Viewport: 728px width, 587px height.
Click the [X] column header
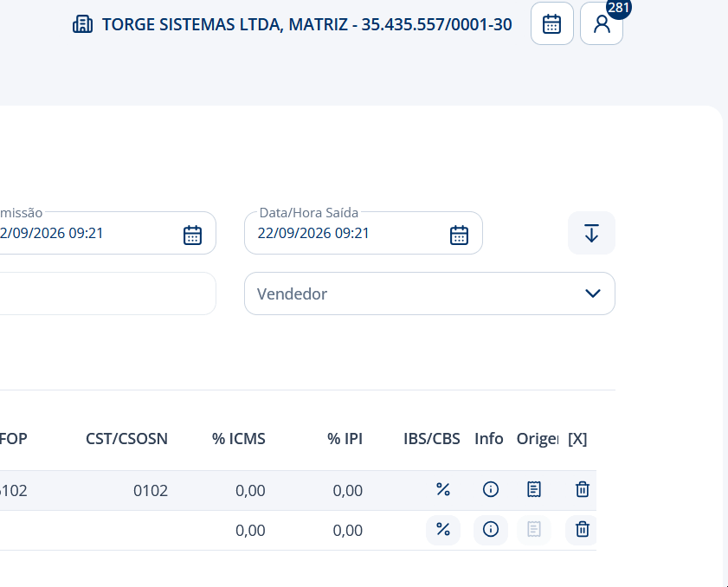[x=577, y=439]
